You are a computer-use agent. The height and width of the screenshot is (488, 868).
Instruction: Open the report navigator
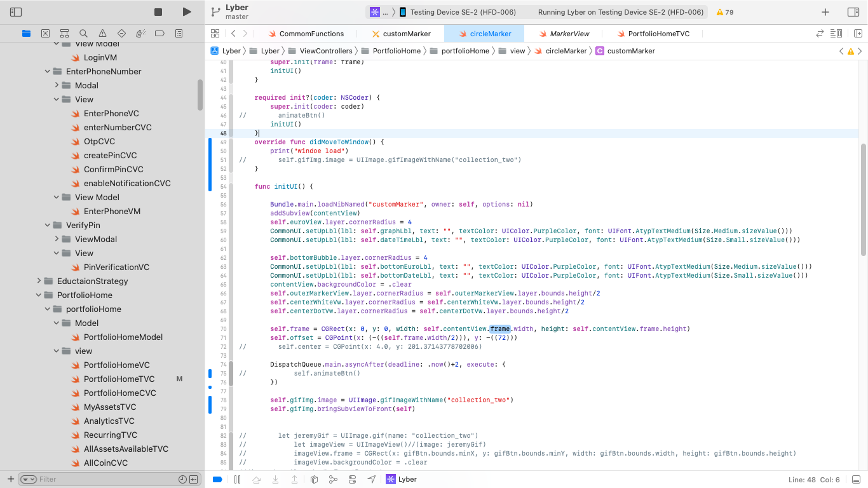pos(179,33)
